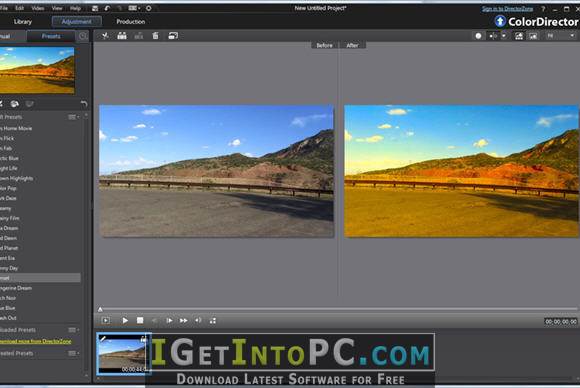
Task: Click the single-view circle icon
Action: 478,36
